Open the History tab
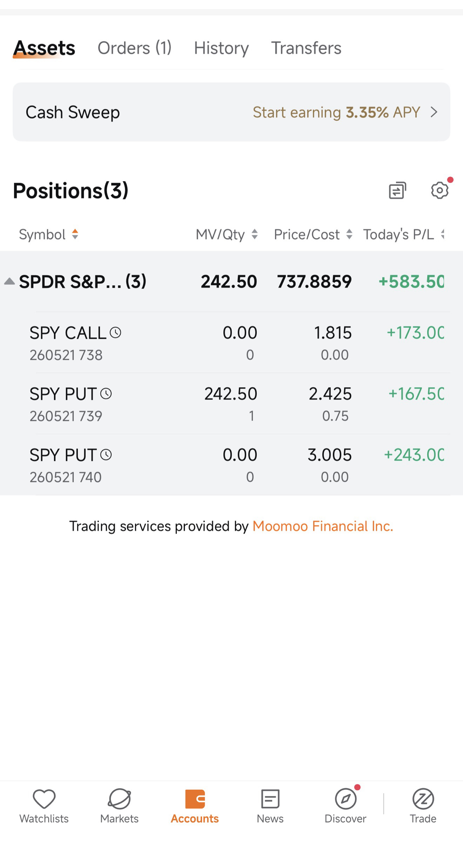Viewport: 463px width, 868px height. click(x=221, y=48)
